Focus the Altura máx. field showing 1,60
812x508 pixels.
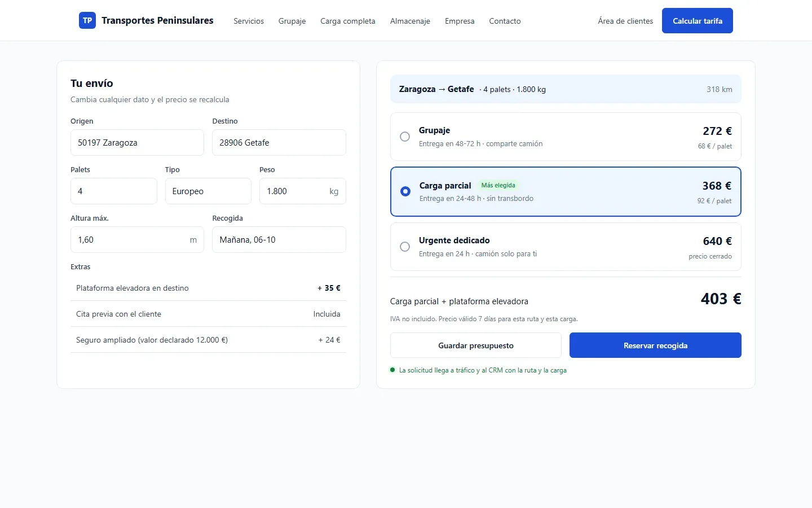(x=137, y=240)
